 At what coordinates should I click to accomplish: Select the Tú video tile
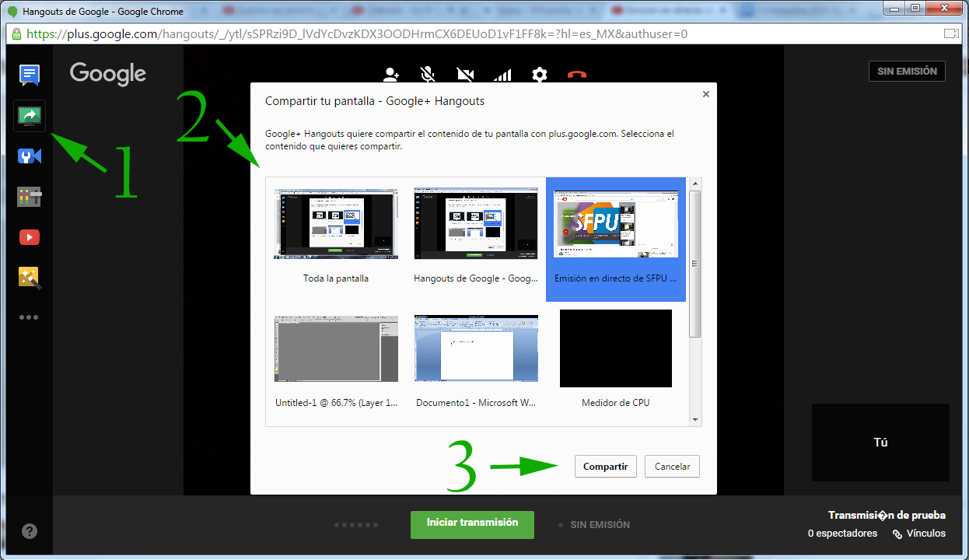point(880,443)
